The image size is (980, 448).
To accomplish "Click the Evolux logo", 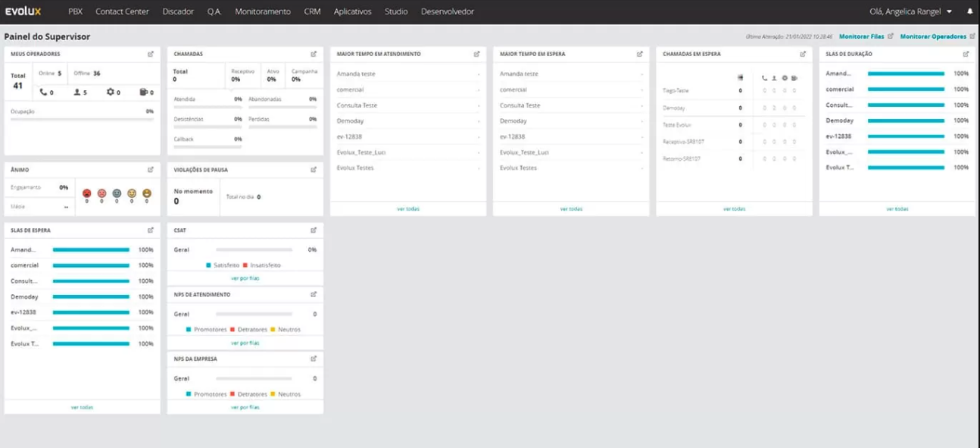I will (x=25, y=11).
